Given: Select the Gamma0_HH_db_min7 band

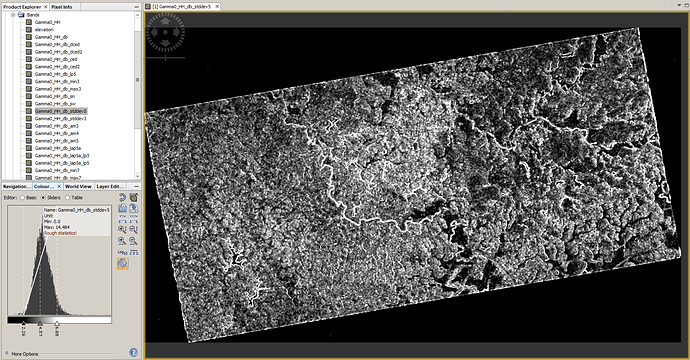Looking at the screenshot, I should pyautogui.click(x=57, y=170).
